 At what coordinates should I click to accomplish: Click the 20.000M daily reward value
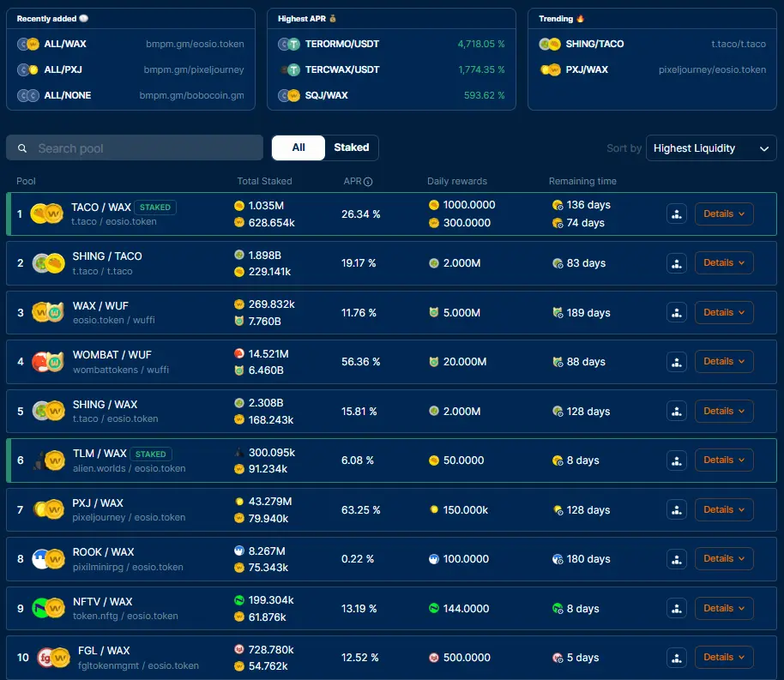(465, 362)
